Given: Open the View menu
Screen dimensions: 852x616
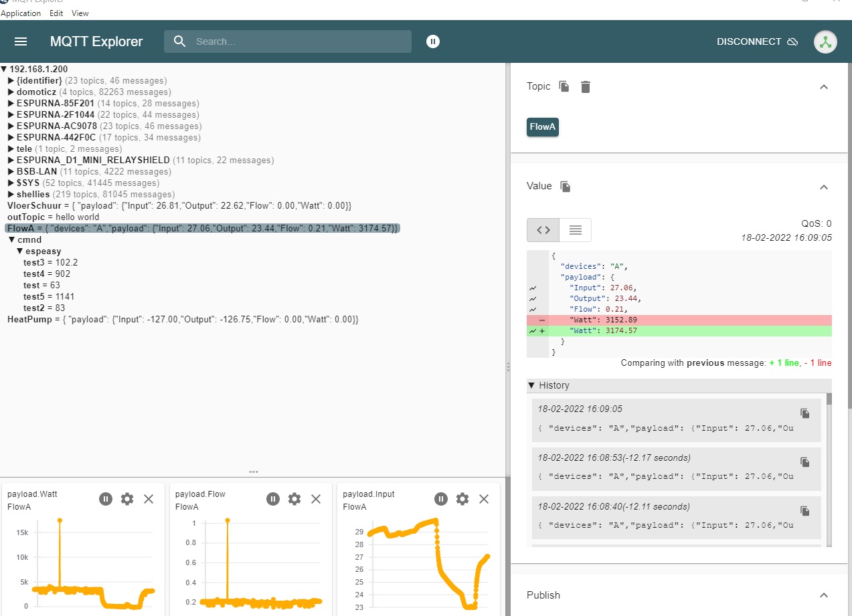Looking at the screenshot, I should click(x=80, y=13).
